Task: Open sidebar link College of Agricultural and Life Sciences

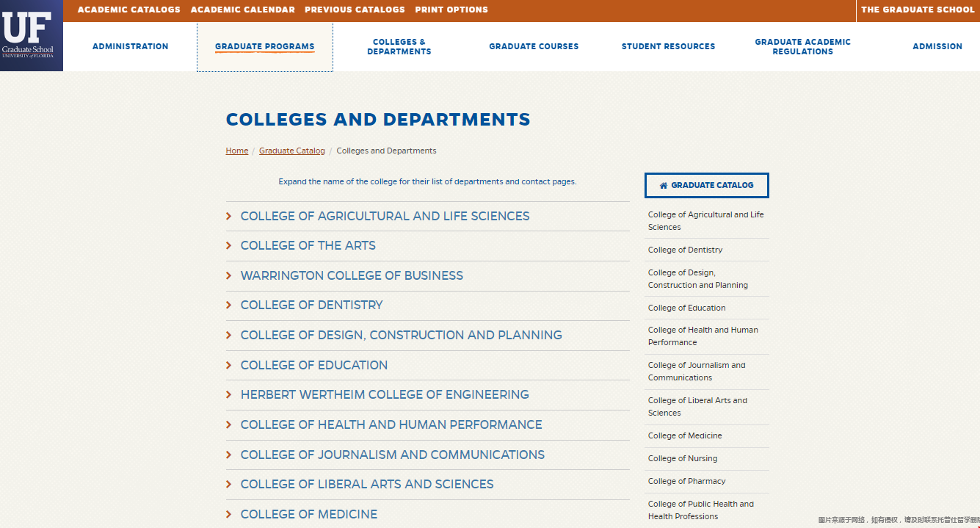Action: tap(706, 221)
